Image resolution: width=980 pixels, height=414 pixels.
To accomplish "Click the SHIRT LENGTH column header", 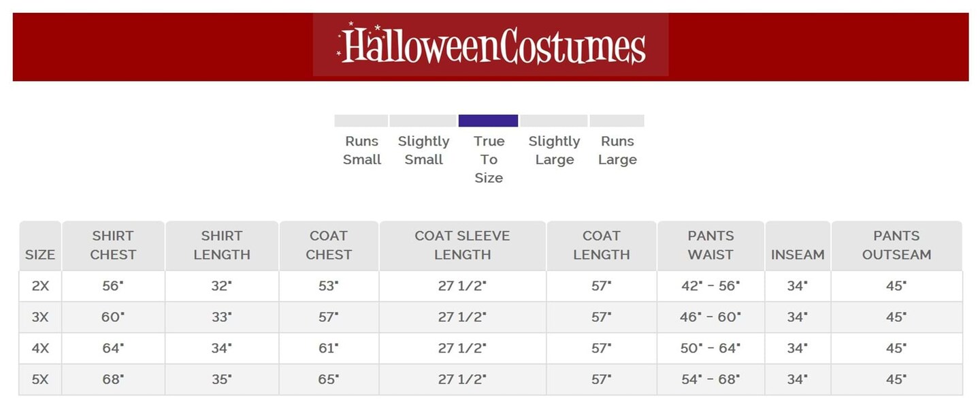I will [x=222, y=245].
